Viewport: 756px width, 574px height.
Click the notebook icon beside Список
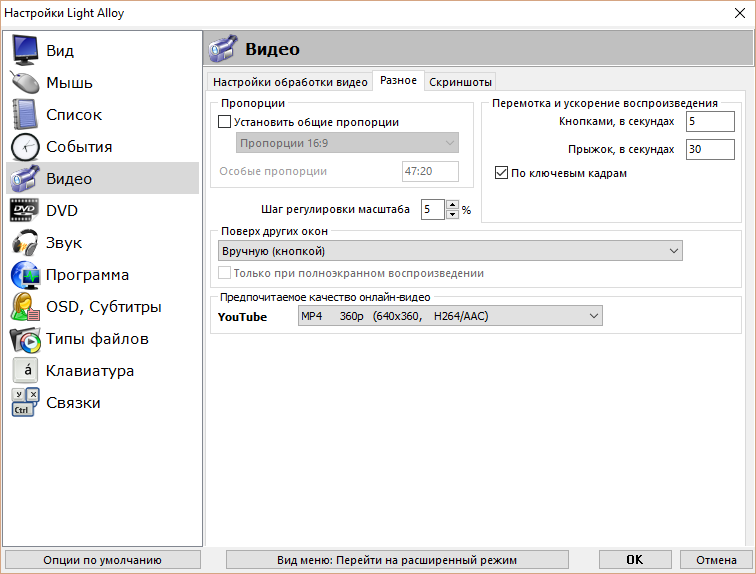coord(25,114)
